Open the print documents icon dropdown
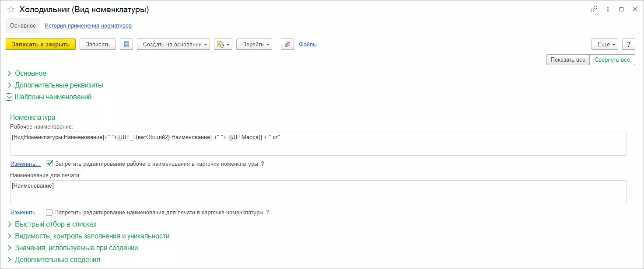644x269 pixels. (x=223, y=44)
